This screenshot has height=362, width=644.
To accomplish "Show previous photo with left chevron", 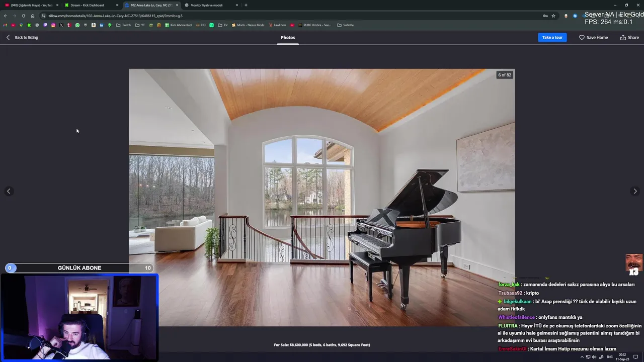I will click(x=9, y=191).
